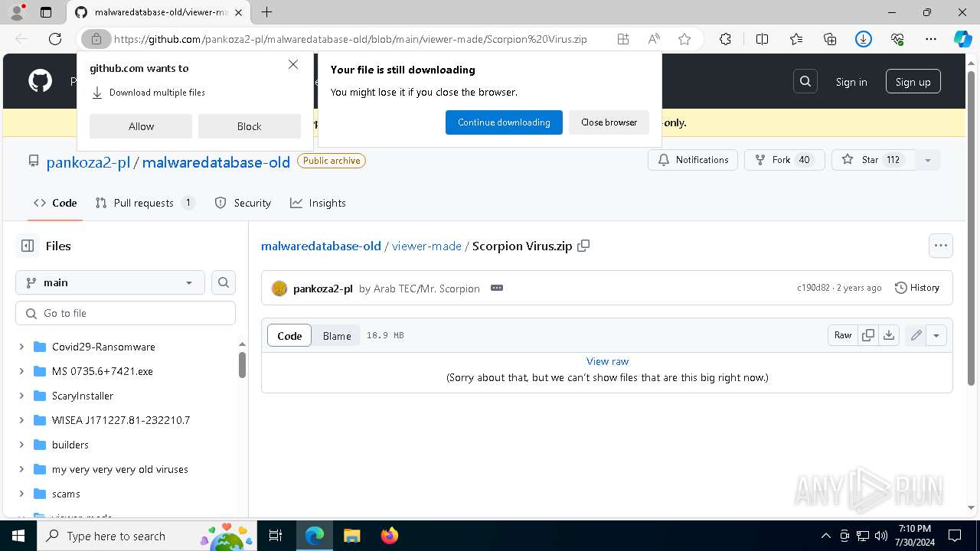
Task: Allow downloading multiple files
Action: tap(141, 126)
